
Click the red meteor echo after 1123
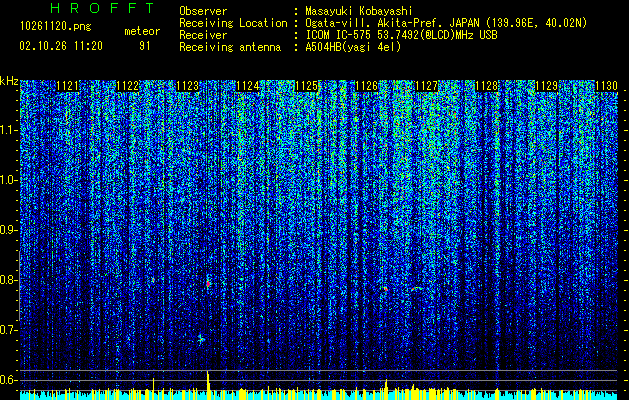(208, 284)
